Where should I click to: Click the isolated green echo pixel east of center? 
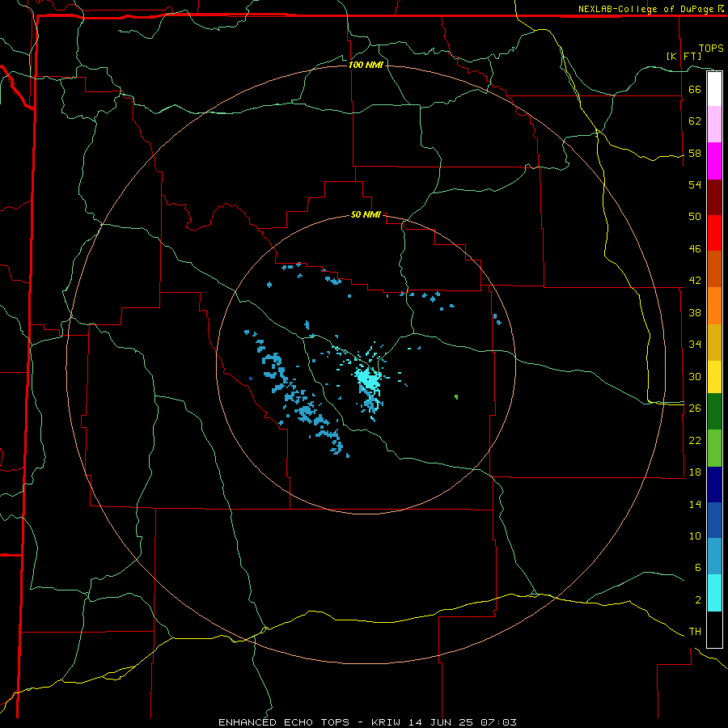456,397
